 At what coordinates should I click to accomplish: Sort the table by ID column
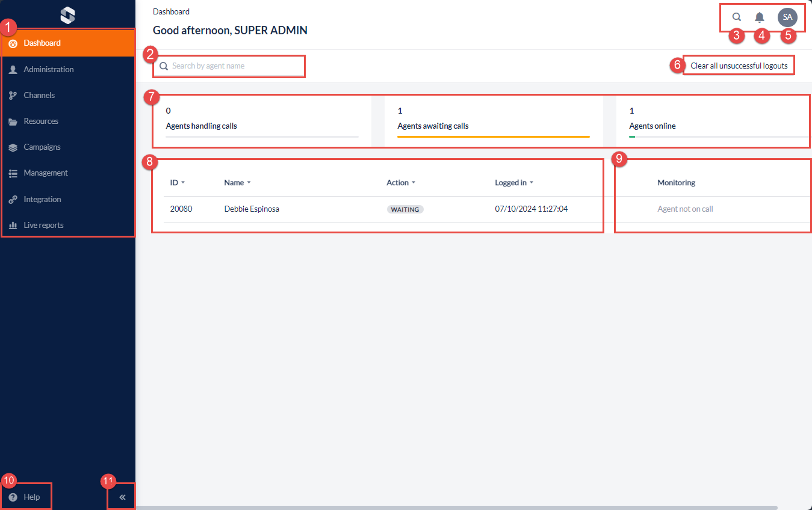(182, 183)
